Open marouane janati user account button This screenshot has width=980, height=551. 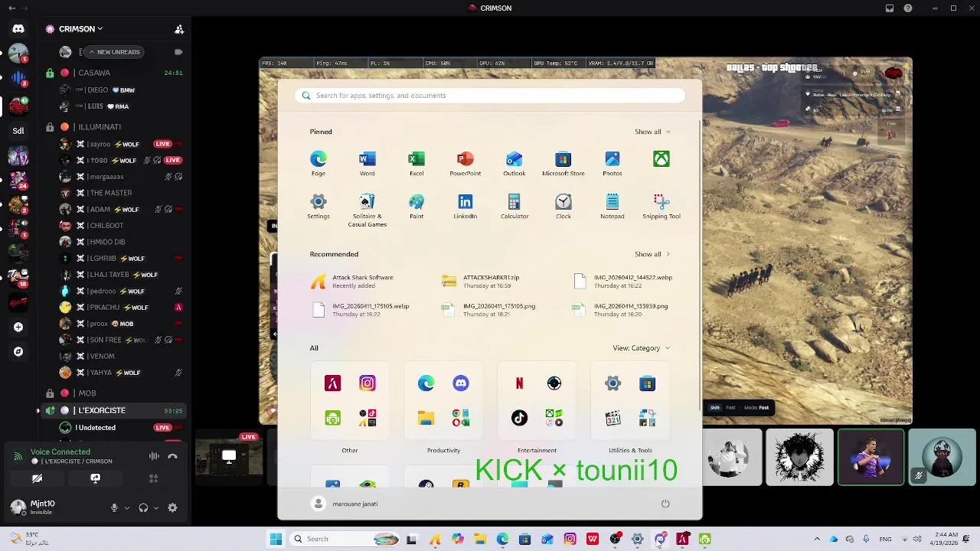(345, 504)
